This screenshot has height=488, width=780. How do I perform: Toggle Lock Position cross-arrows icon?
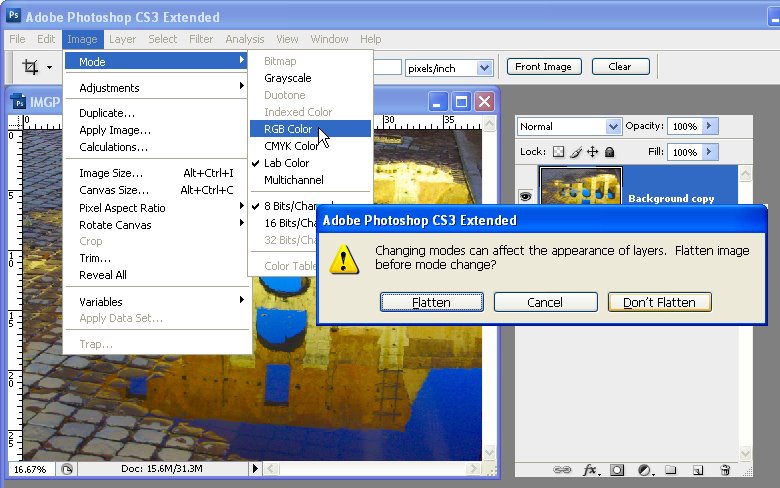tap(592, 152)
